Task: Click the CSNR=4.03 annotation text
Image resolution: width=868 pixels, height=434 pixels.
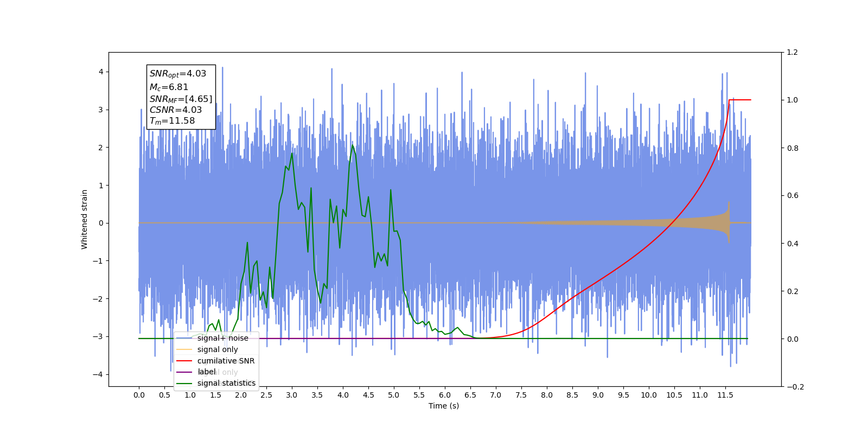Action: point(176,110)
